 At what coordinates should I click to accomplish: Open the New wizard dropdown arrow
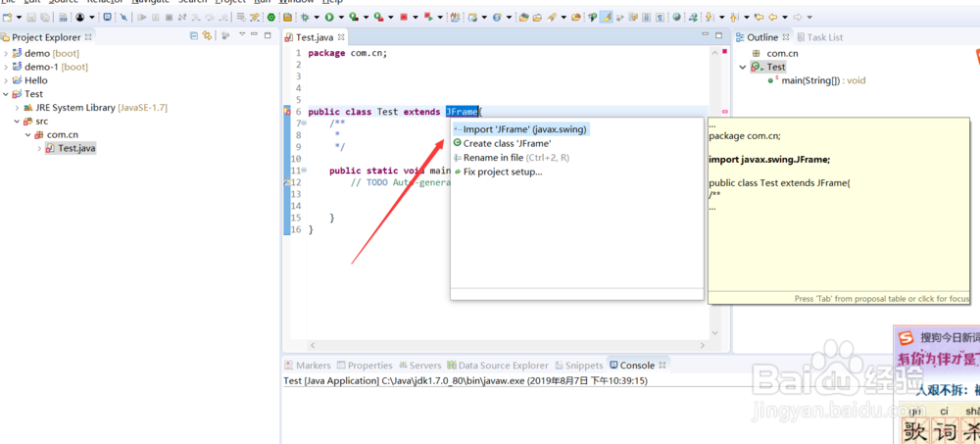click(19, 17)
